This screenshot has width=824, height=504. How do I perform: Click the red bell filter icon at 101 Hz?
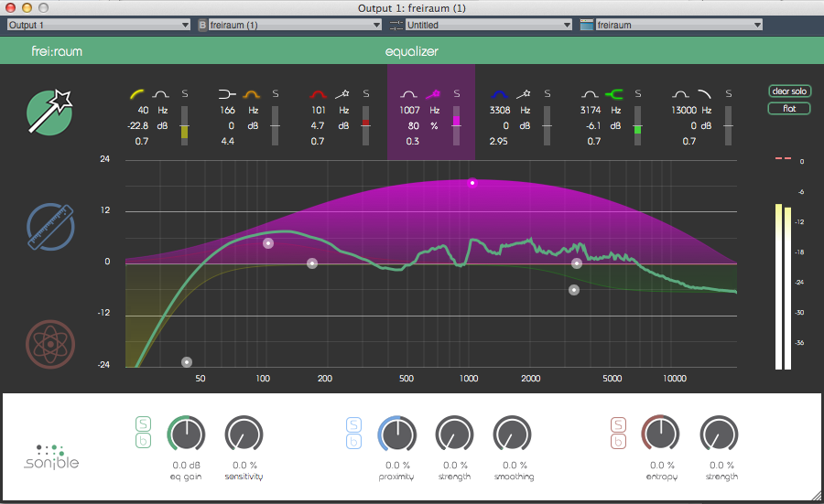tap(319, 93)
